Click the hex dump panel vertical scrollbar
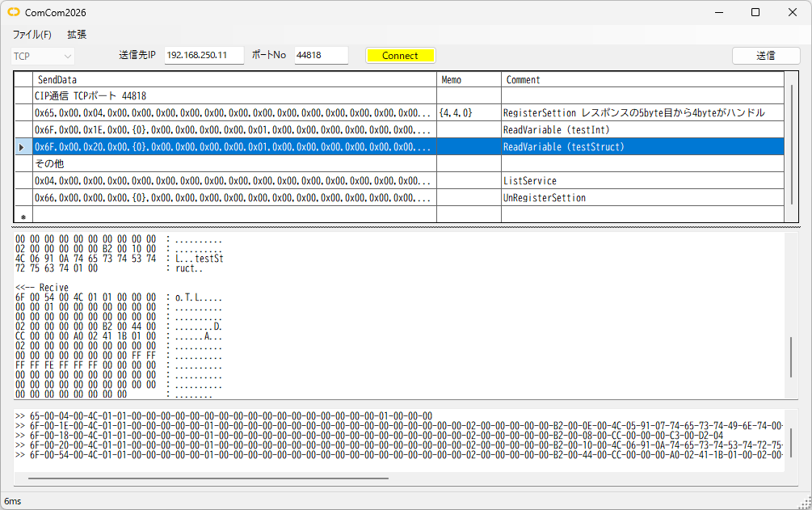Viewport: 812px width, 510px height. click(x=791, y=352)
